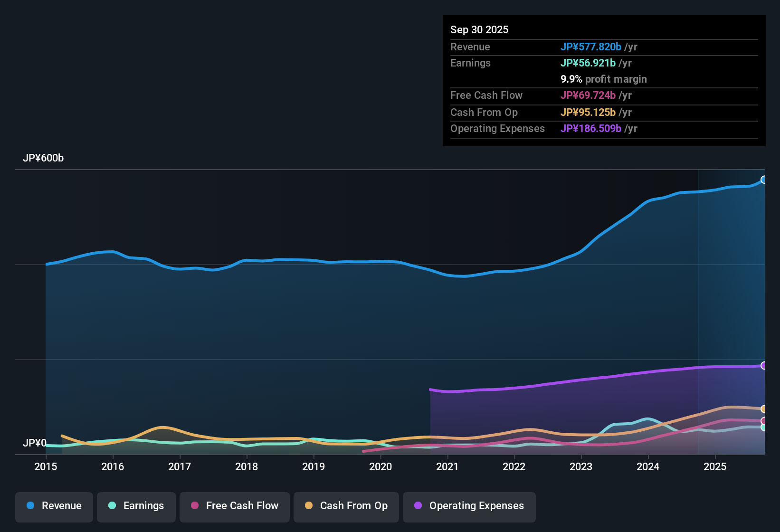This screenshot has width=780, height=532.
Task: Click the 2023 year axis label
Action: pos(581,467)
